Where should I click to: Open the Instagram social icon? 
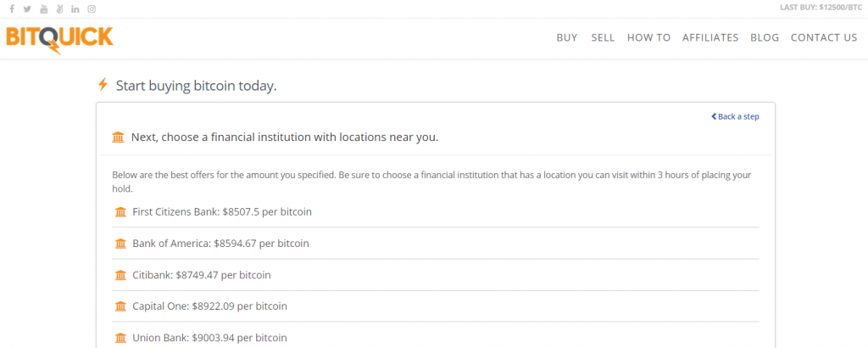pyautogui.click(x=92, y=8)
